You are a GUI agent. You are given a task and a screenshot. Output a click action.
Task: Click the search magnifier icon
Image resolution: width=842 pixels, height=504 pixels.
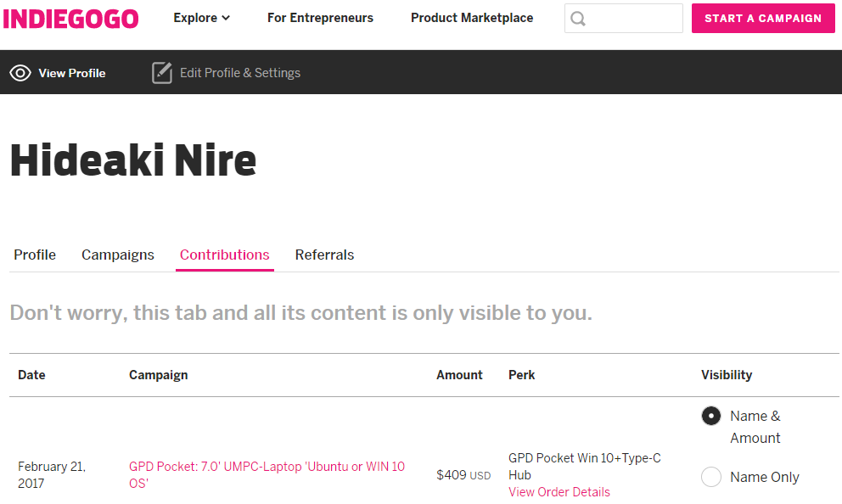coord(578,19)
